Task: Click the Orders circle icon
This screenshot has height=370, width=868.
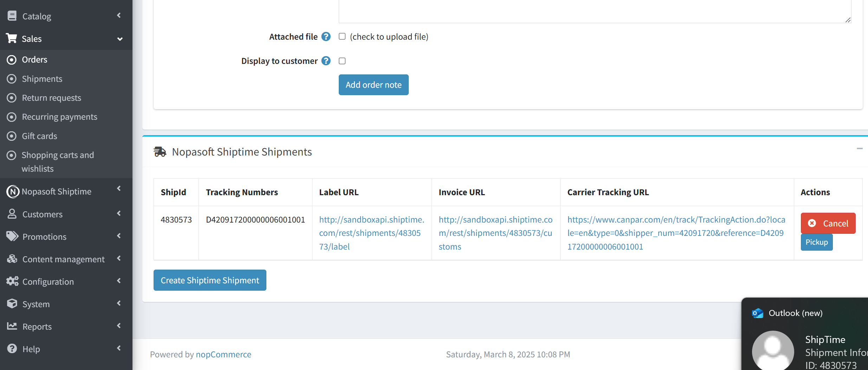Action: (12, 60)
